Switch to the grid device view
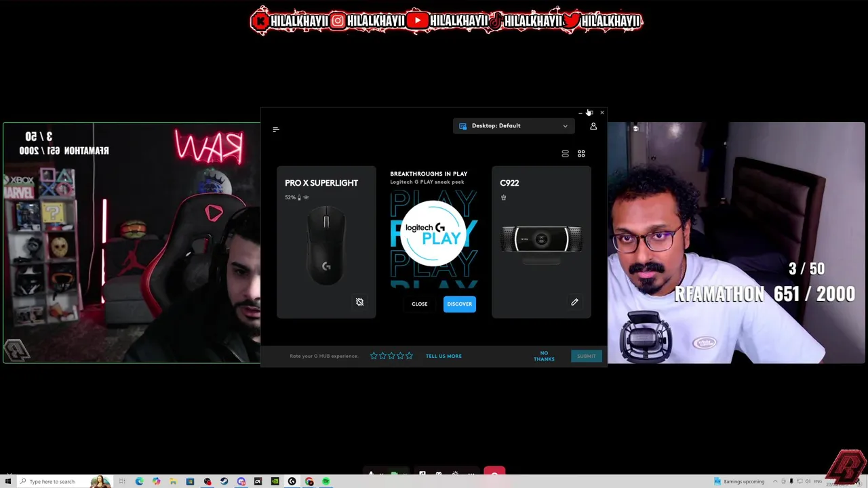Image resolution: width=868 pixels, height=488 pixels. 581,154
